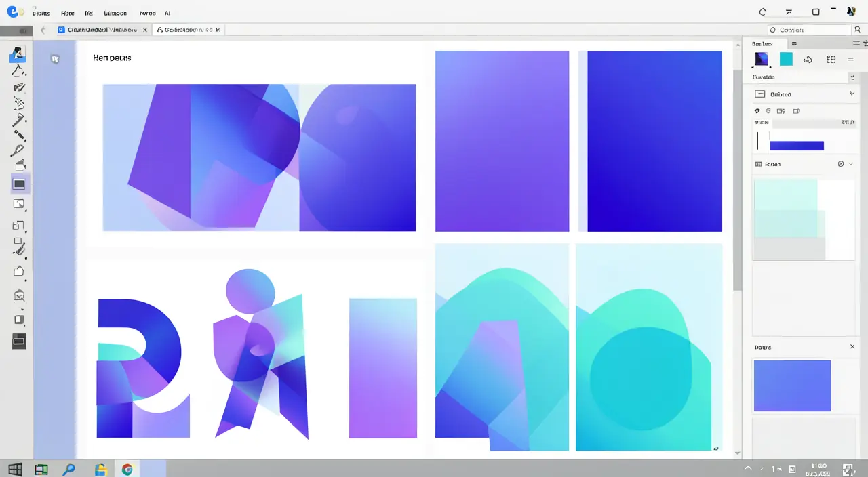The height and width of the screenshot is (477, 868).
Task: Open the magnifier search icon in the taskbar
Action: (x=68, y=469)
